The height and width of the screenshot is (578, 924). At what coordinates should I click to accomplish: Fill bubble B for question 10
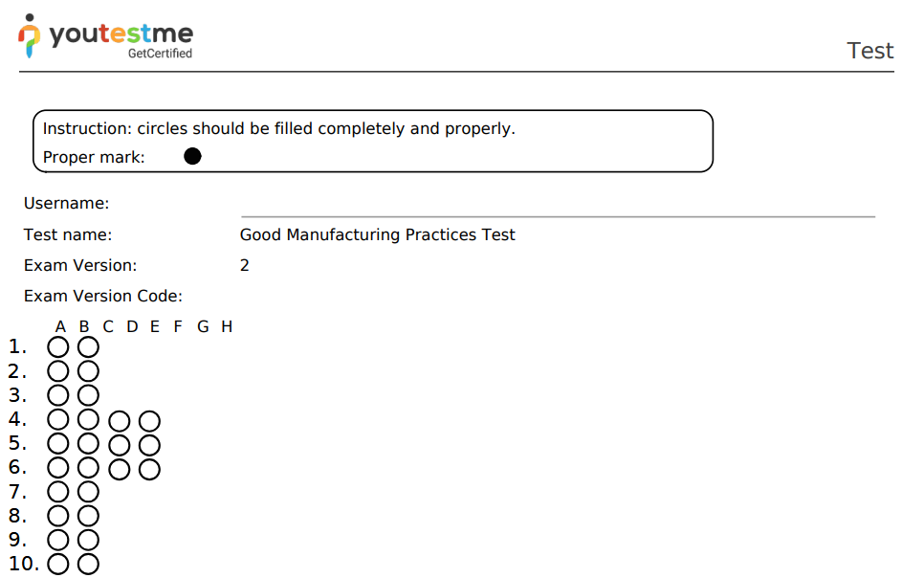pyautogui.click(x=88, y=564)
